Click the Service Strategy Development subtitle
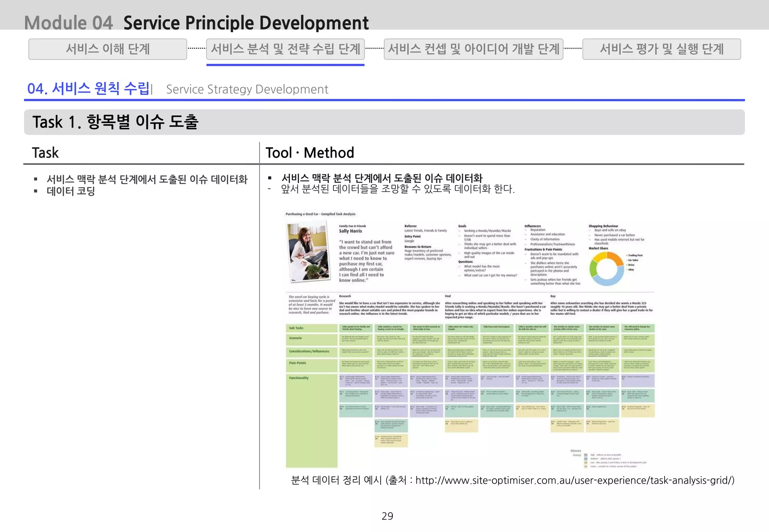This screenshot has width=769, height=532. [x=247, y=89]
